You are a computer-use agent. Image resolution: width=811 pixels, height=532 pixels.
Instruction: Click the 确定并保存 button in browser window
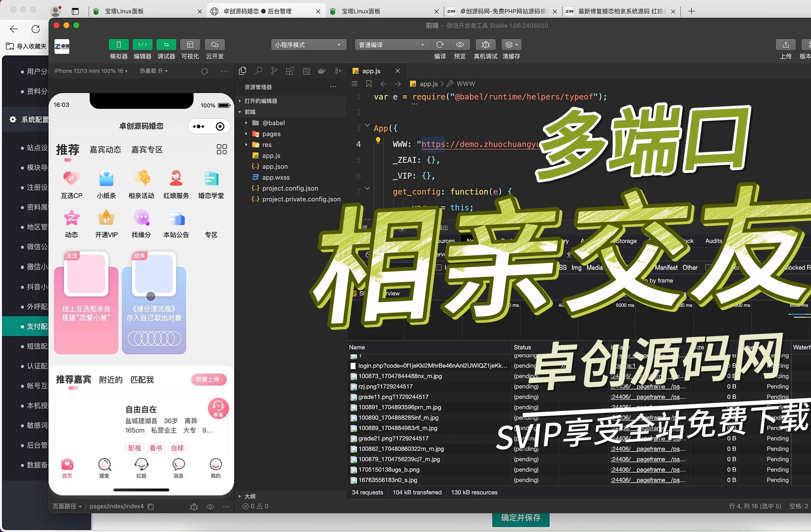coord(521,518)
